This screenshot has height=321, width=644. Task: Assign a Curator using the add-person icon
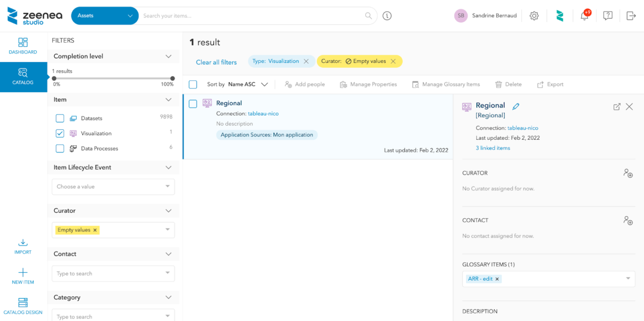pyautogui.click(x=628, y=173)
